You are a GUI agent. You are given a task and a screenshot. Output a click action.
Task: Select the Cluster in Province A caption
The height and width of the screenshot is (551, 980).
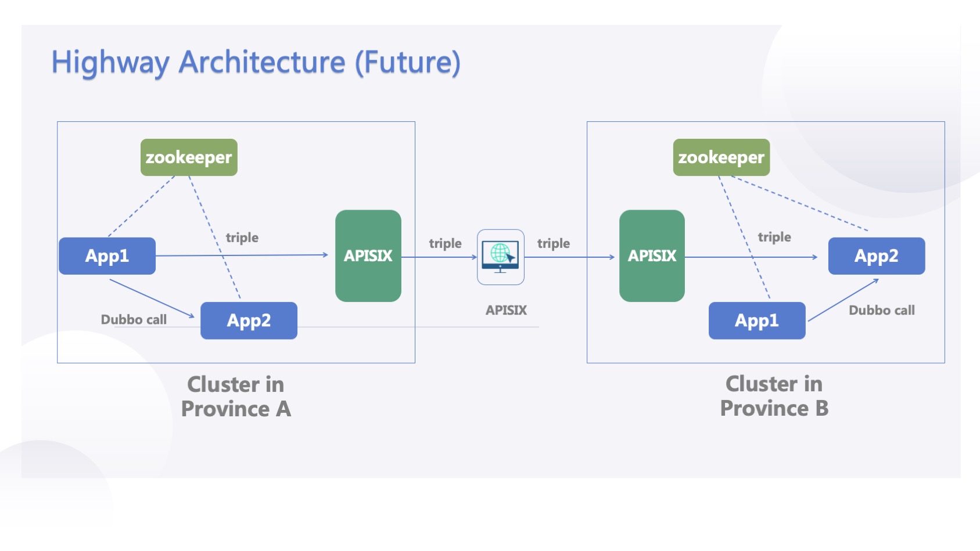click(x=235, y=396)
